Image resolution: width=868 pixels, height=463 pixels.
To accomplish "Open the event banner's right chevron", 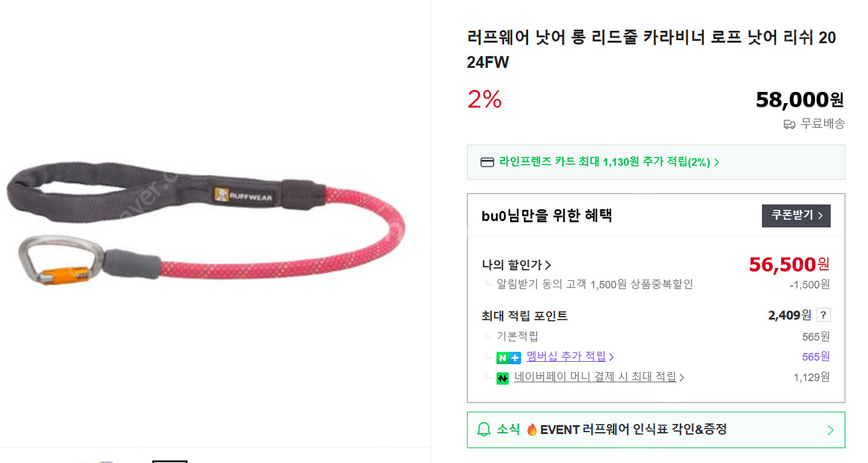I will [830, 430].
